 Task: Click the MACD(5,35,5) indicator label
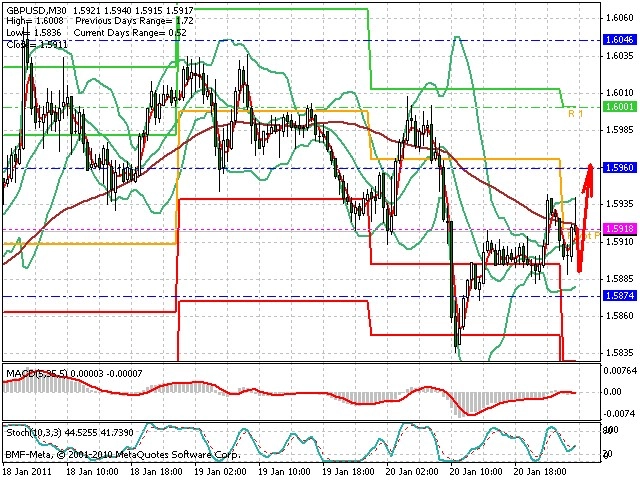click(37, 373)
